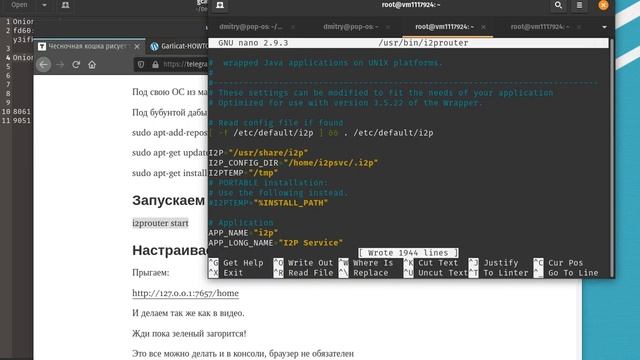Switch to the first dmitry@pop-os terminal tab

coord(250,27)
